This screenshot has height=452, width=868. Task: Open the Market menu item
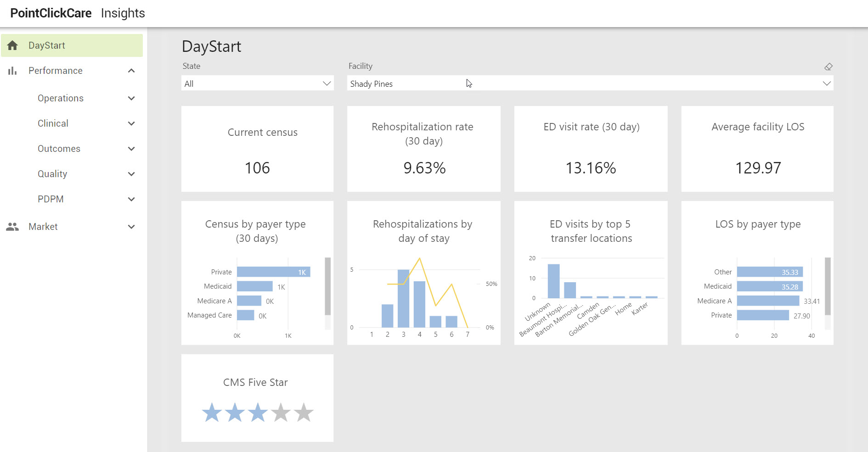coord(43,227)
